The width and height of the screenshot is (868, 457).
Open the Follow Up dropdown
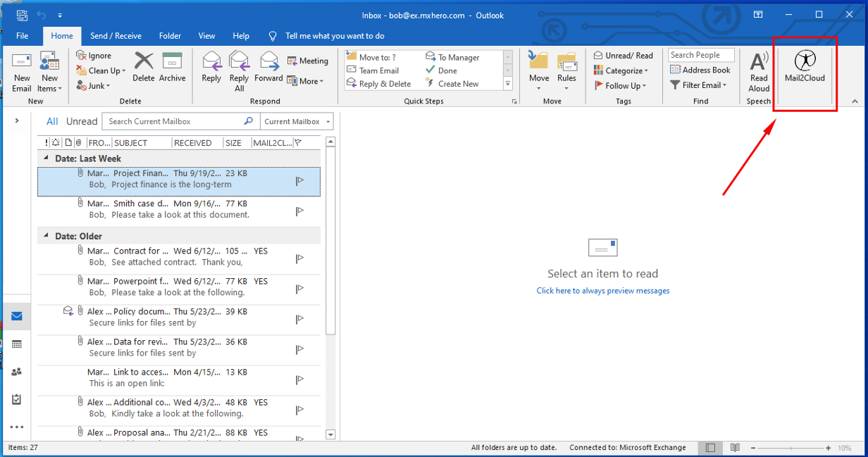click(x=621, y=86)
